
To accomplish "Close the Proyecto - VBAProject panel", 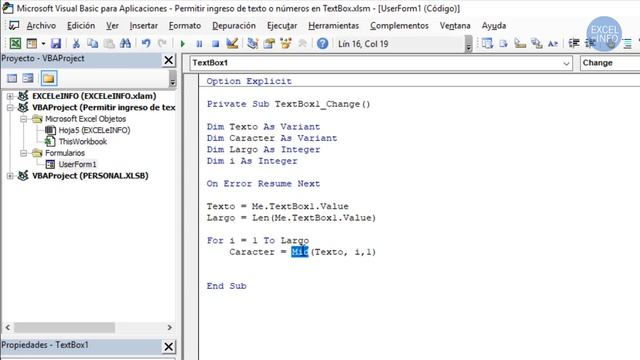I will tap(169, 60).
